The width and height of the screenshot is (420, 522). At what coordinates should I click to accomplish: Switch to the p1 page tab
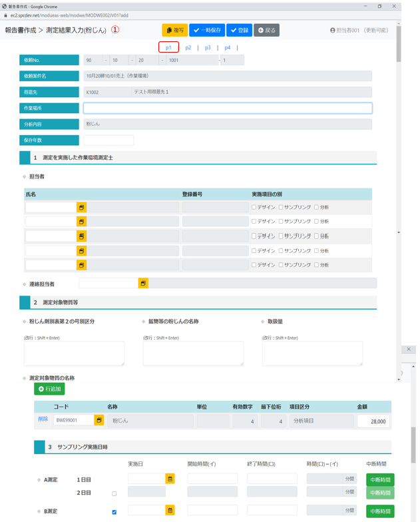(168, 48)
